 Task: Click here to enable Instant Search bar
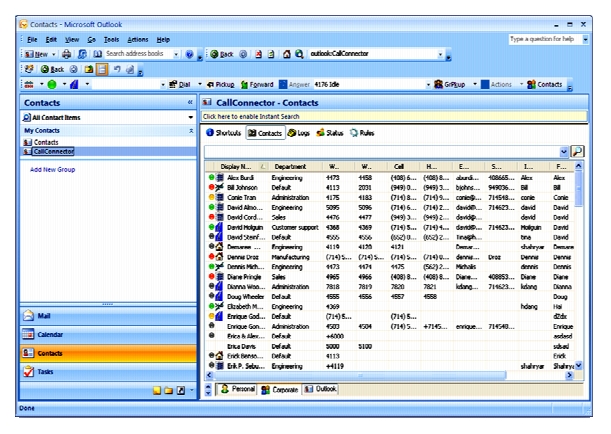click(394, 116)
